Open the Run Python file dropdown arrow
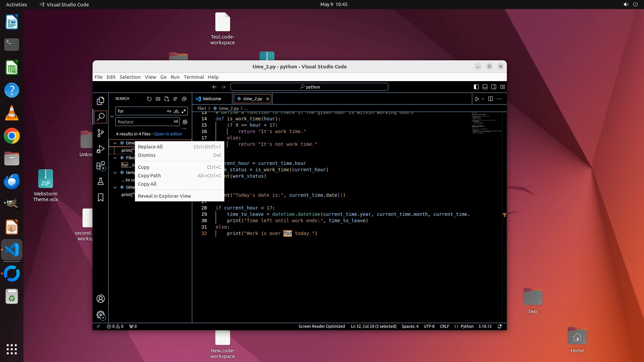644x362 pixels. (x=483, y=99)
